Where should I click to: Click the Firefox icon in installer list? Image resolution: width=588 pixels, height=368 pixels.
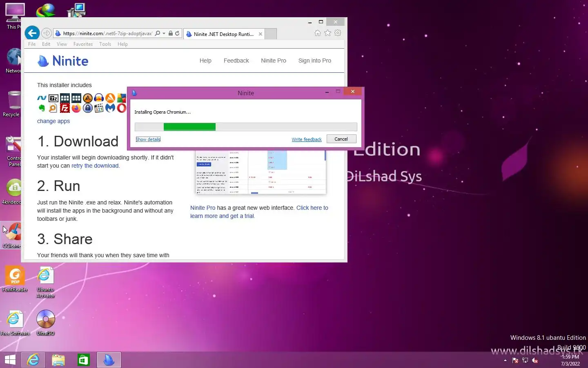point(76,108)
